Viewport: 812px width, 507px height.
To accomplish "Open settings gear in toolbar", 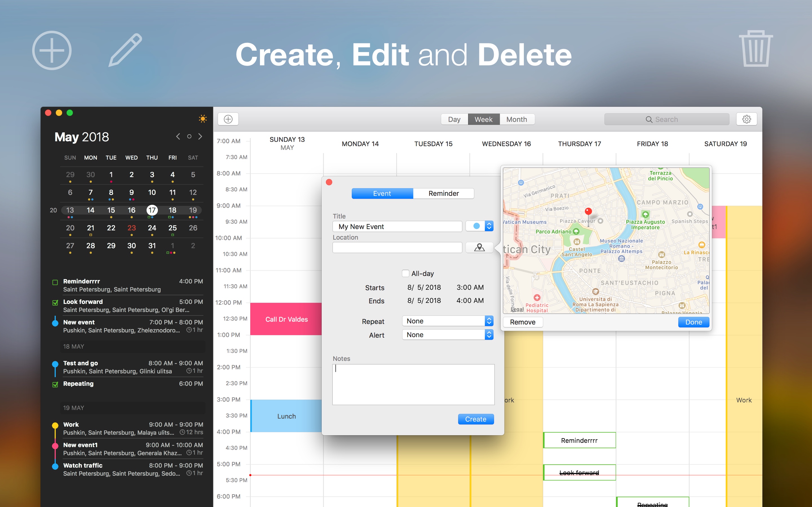I will coord(746,119).
